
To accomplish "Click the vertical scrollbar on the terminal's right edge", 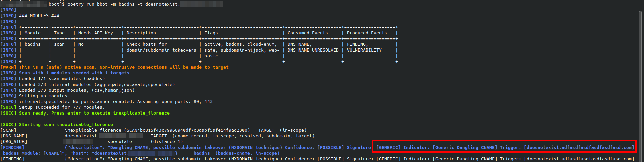I will [x=640, y=67].
